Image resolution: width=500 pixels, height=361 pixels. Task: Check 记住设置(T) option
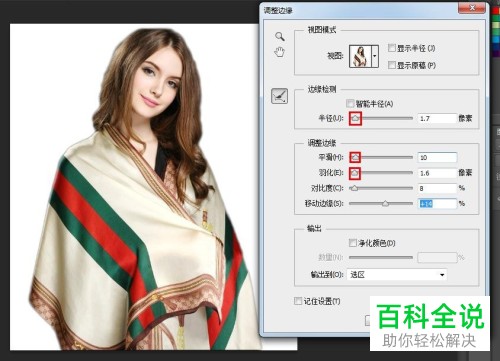[298, 301]
